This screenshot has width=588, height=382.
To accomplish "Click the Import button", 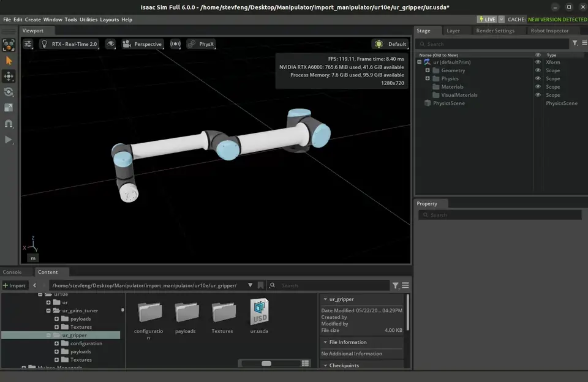I will pos(14,285).
